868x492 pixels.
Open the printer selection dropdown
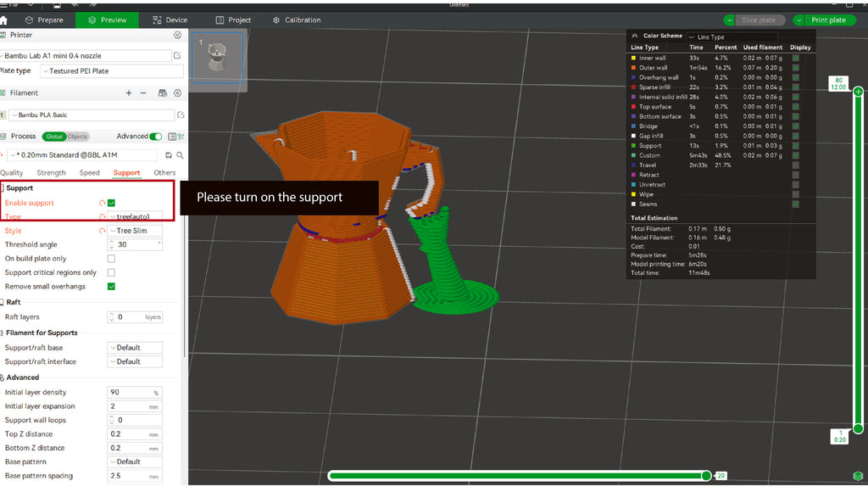[86, 55]
